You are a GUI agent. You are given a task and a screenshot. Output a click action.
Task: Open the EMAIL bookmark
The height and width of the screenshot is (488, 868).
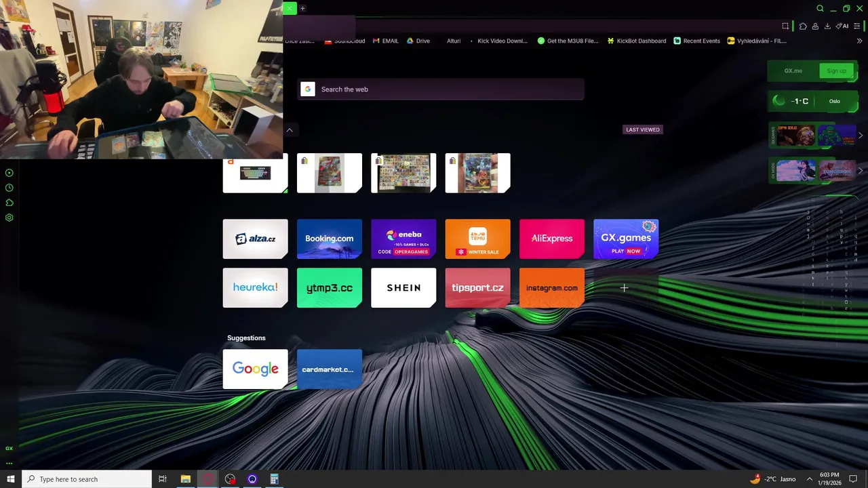pyautogui.click(x=386, y=41)
